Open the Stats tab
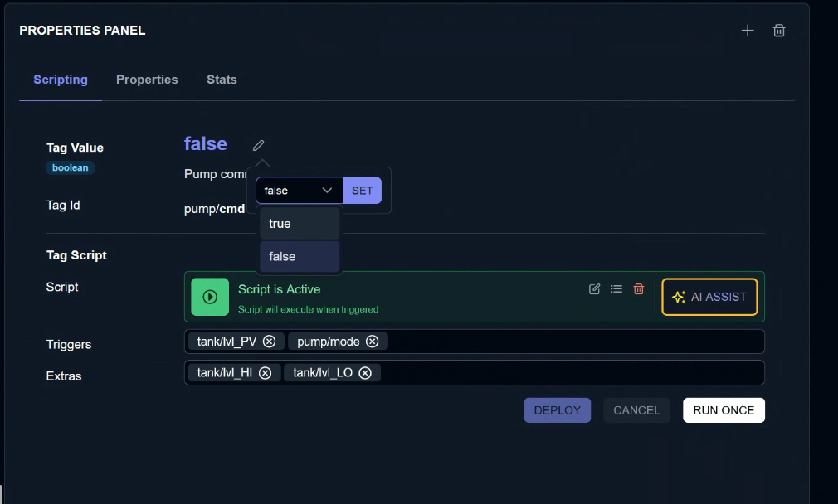 pyautogui.click(x=222, y=80)
